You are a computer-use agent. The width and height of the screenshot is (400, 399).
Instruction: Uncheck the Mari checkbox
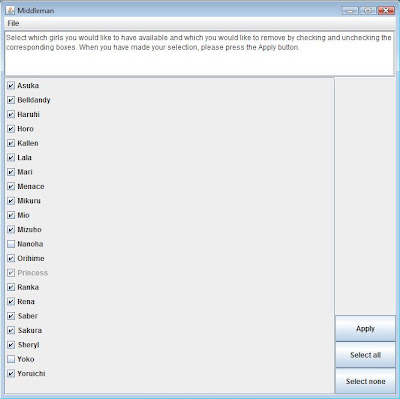click(x=11, y=172)
